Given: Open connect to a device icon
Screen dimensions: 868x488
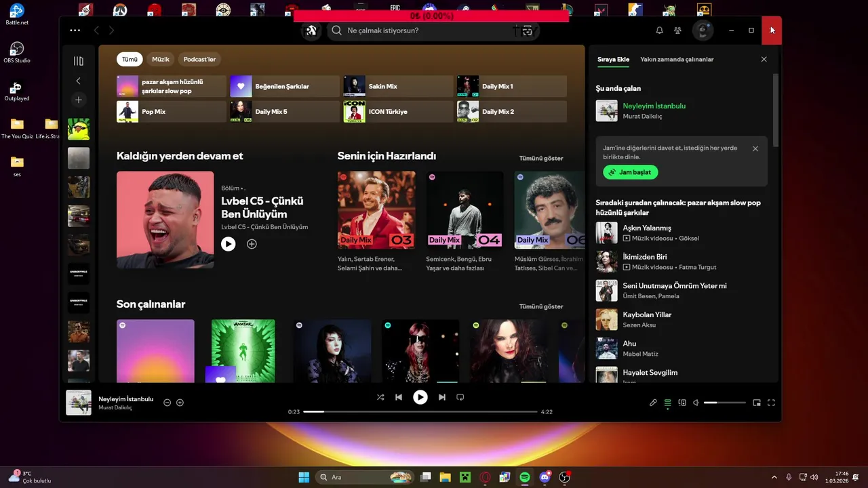Looking at the screenshot, I should pos(682,403).
